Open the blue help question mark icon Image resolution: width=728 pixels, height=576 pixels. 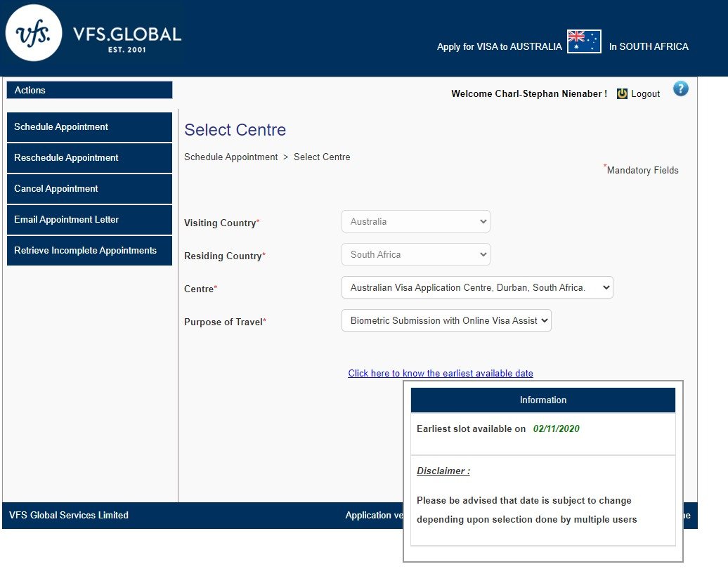681,89
